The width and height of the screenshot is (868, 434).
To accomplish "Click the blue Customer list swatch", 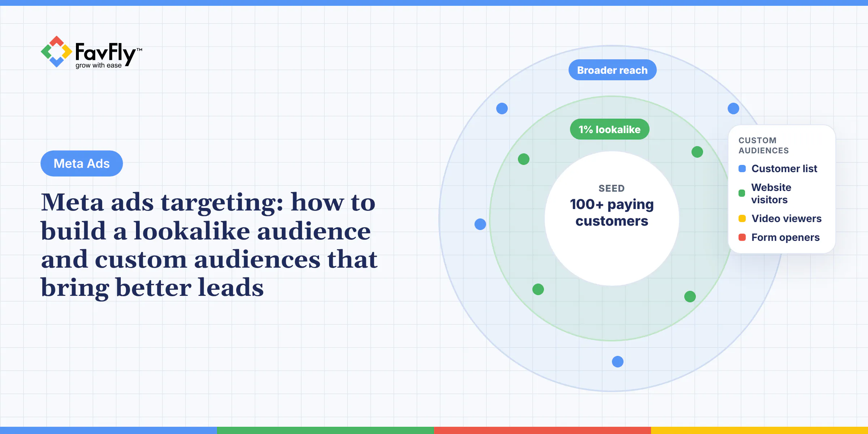I will [742, 169].
